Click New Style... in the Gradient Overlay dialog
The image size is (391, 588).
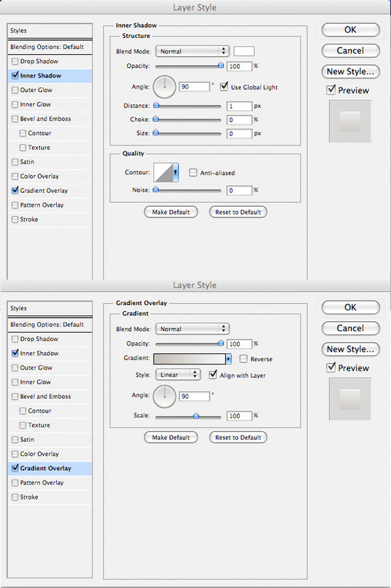(351, 349)
